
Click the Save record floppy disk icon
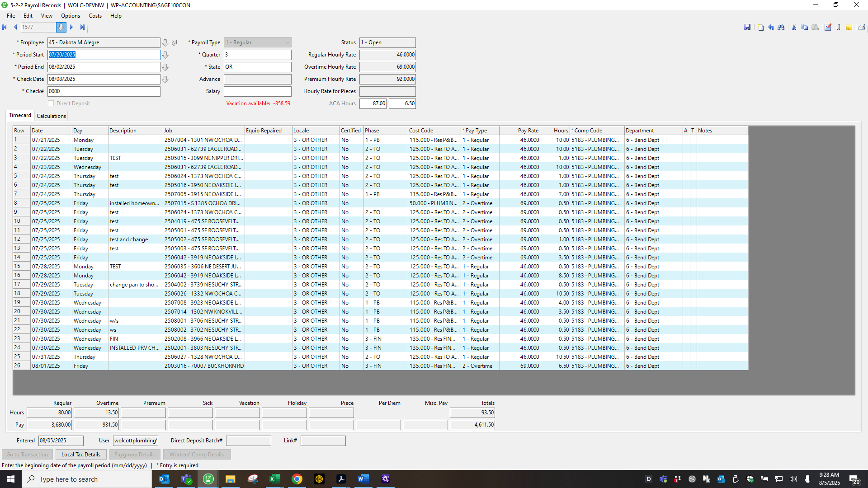click(x=747, y=28)
